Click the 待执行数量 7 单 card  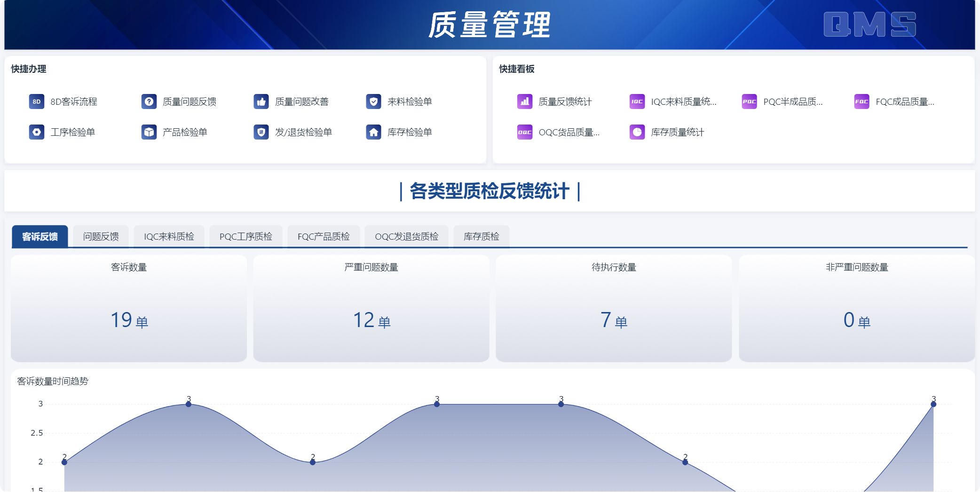point(614,308)
